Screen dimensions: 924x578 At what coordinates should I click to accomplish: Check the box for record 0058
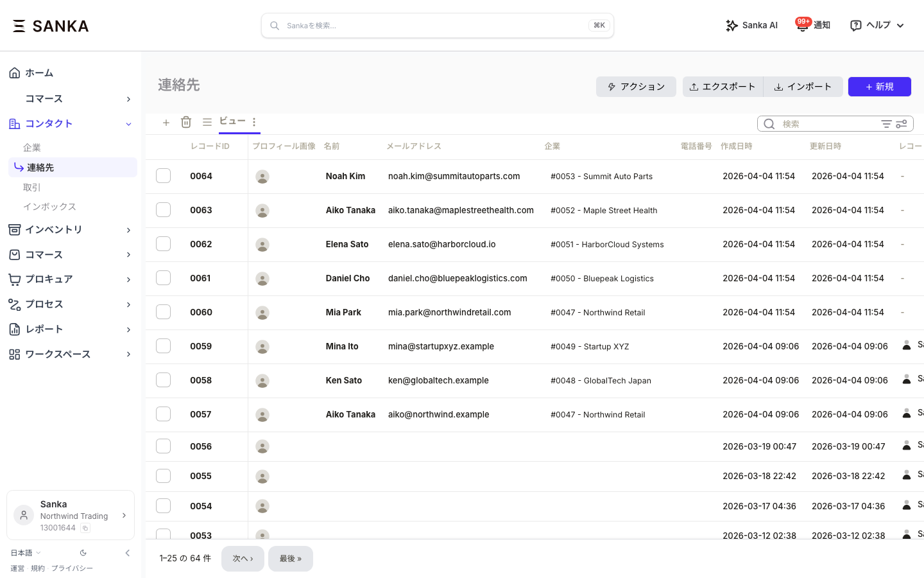(164, 380)
